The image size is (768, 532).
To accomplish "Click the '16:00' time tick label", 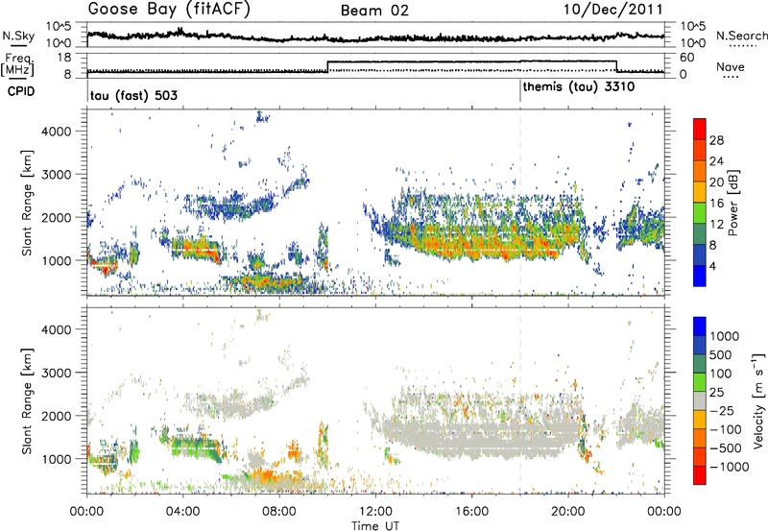I will click(471, 512).
